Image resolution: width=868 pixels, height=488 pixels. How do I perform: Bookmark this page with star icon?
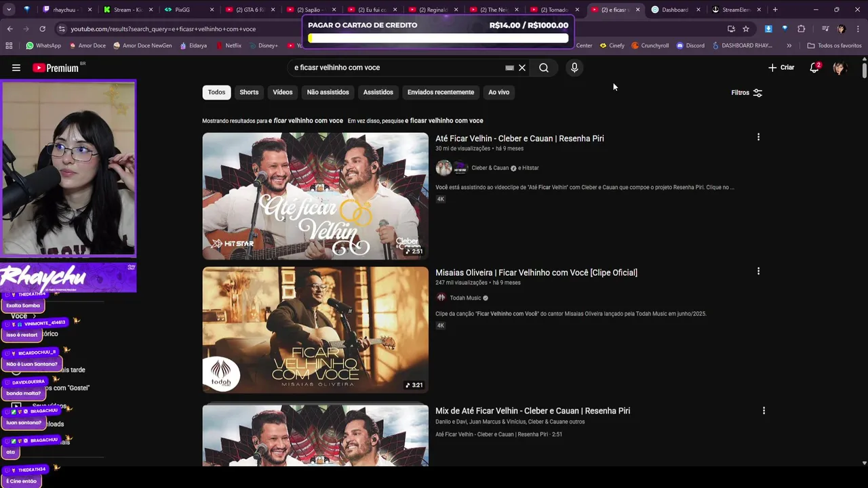click(x=746, y=29)
